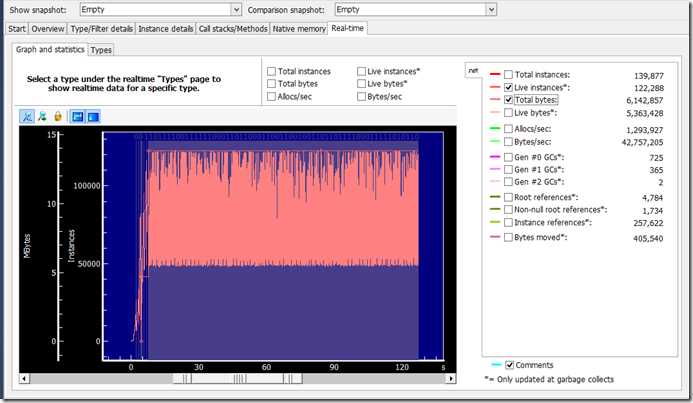Enable the Bytes moved* checkbox
This screenshot has height=403, width=693.
(x=508, y=237)
